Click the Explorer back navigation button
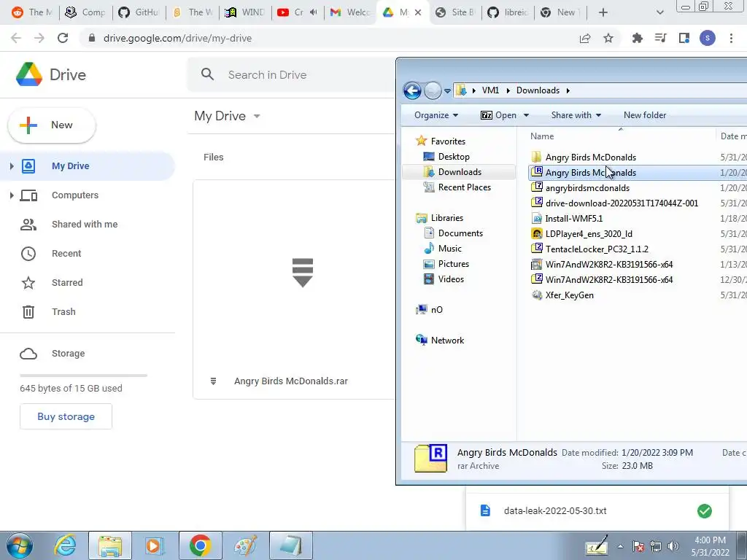Image resolution: width=747 pixels, height=560 pixels. click(413, 90)
